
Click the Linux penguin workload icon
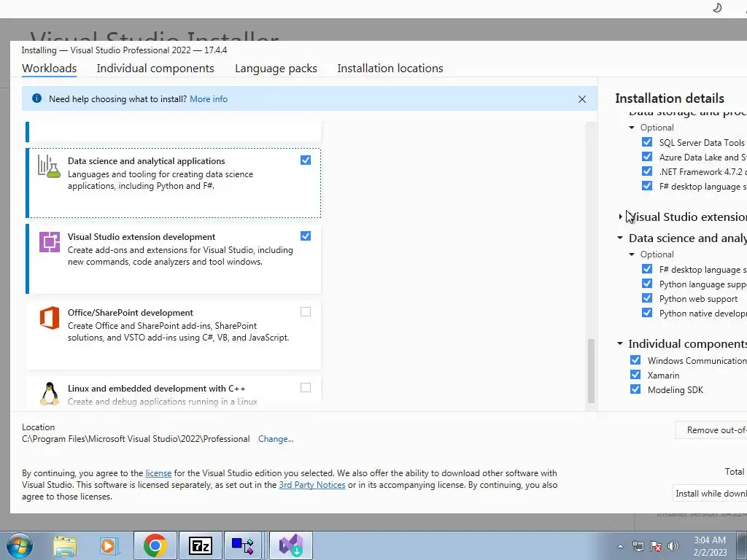pyautogui.click(x=50, y=393)
